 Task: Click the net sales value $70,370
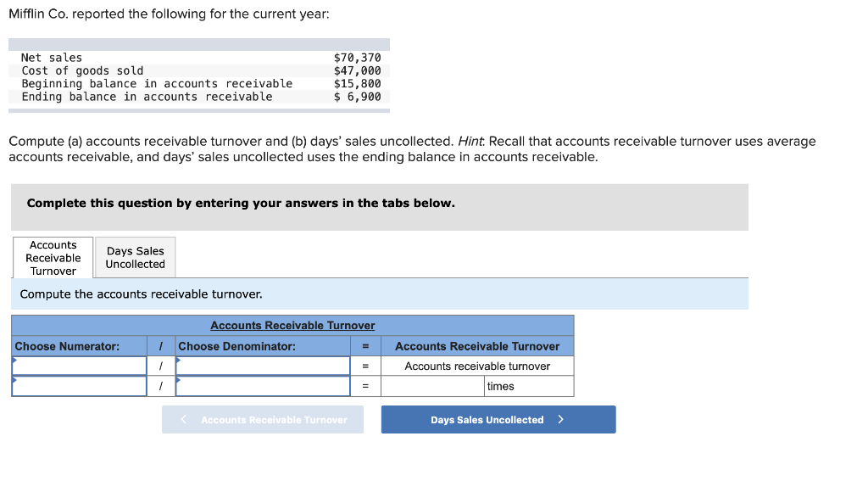pyautogui.click(x=357, y=58)
